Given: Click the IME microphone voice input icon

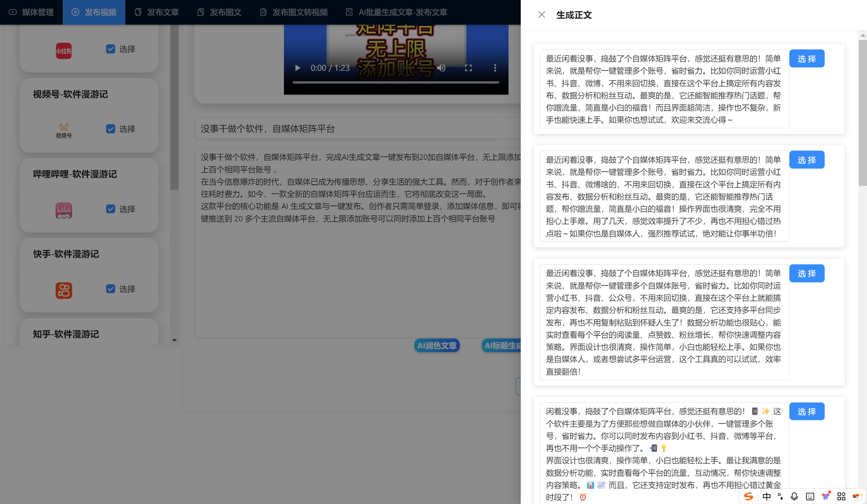Looking at the screenshot, I should [x=794, y=496].
